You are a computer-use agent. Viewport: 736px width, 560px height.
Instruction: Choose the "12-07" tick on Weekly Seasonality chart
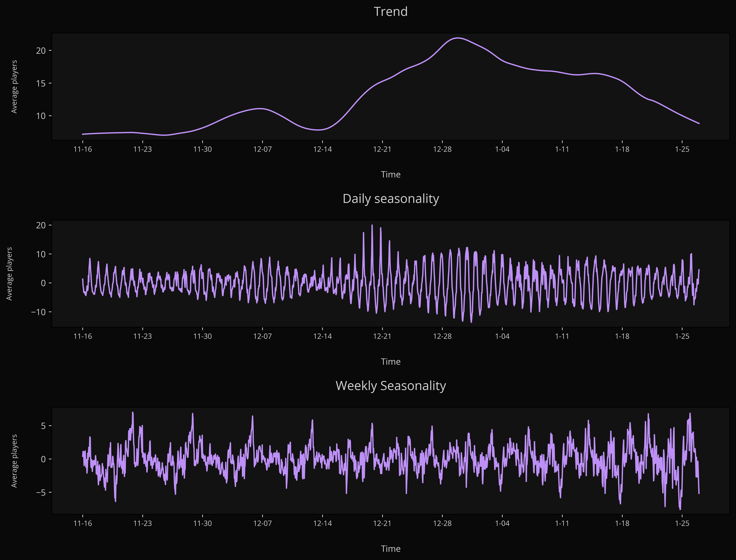click(263, 523)
